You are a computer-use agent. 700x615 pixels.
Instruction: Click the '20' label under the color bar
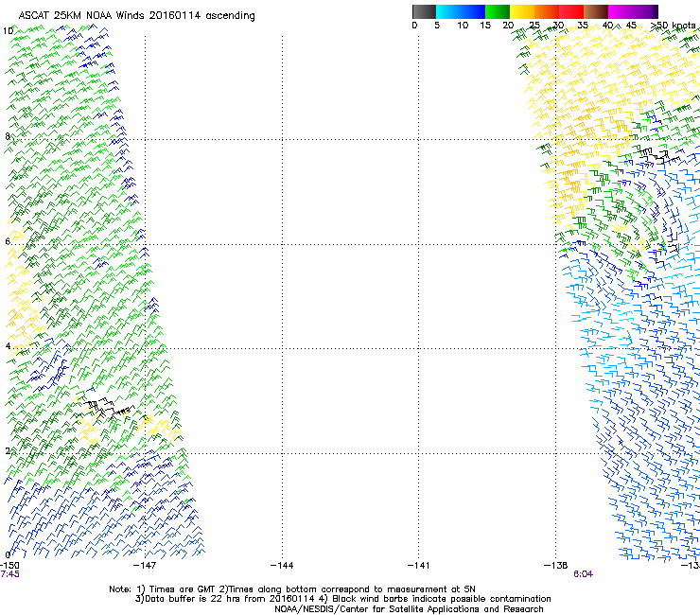click(508, 25)
